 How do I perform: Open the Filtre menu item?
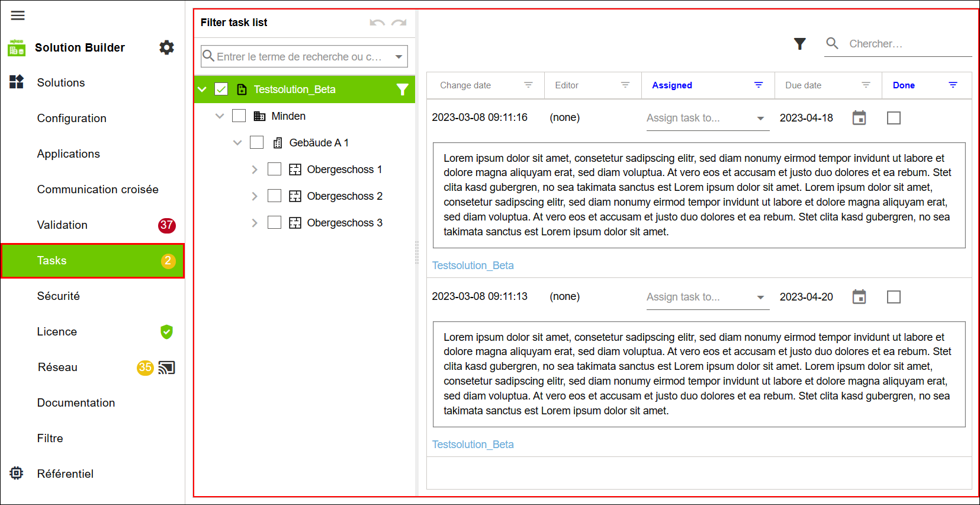(x=50, y=438)
